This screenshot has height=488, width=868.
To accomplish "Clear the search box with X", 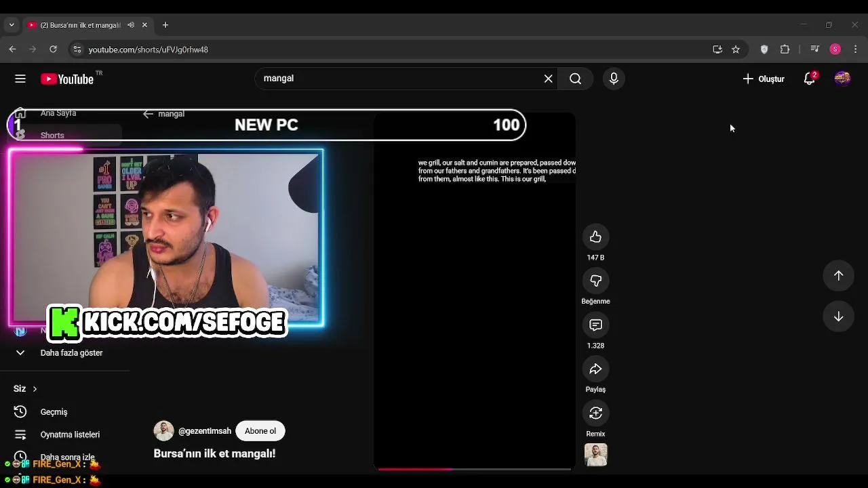I will point(548,79).
